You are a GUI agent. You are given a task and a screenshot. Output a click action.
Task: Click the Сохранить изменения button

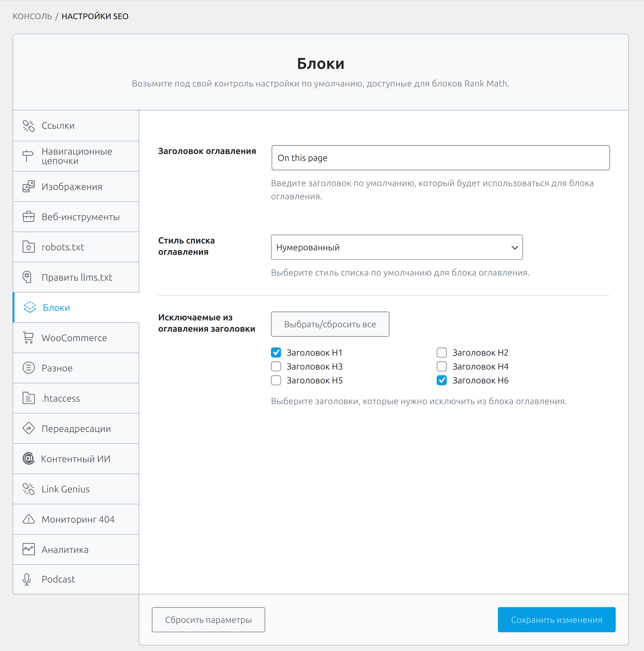pos(556,620)
